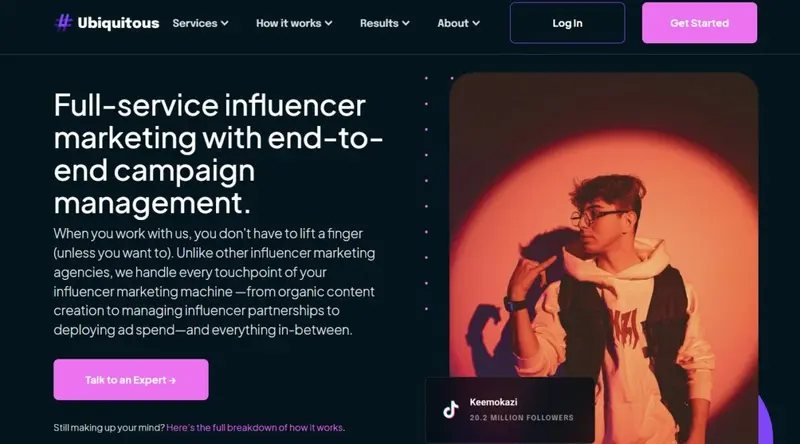
Task: Open the How it works menu
Action: (289, 23)
